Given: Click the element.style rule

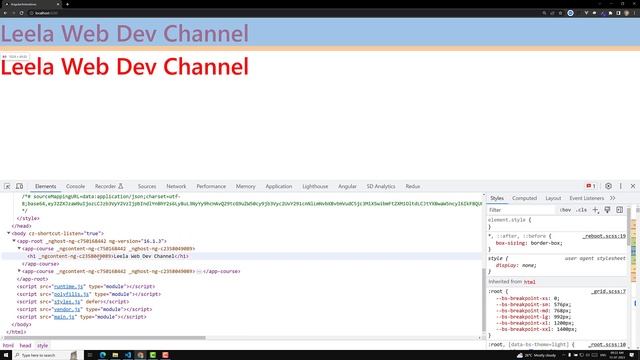Looking at the screenshot, I should (509, 220).
